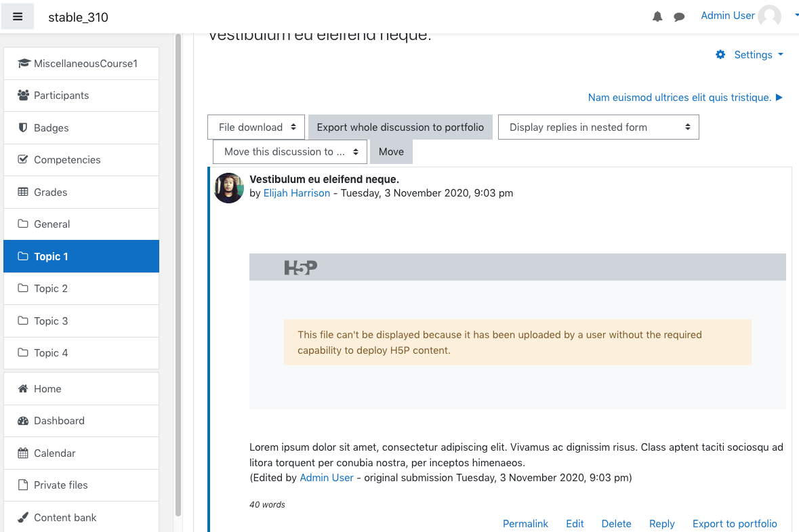Screen dimensions: 799x532
Task: Open the File download export format dropdown
Action: coord(255,127)
